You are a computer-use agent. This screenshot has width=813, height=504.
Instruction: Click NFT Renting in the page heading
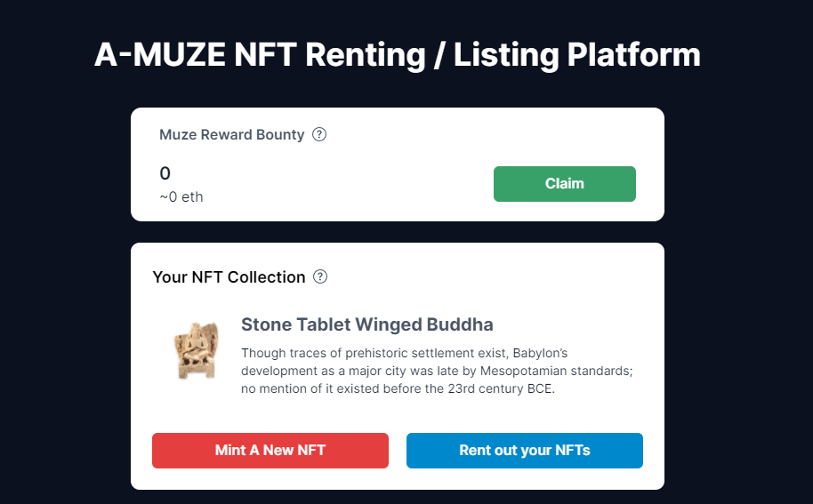pos(330,55)
